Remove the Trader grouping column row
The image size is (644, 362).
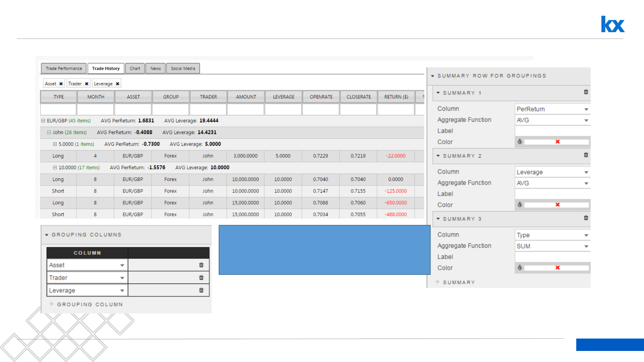[x=201, y=278]
